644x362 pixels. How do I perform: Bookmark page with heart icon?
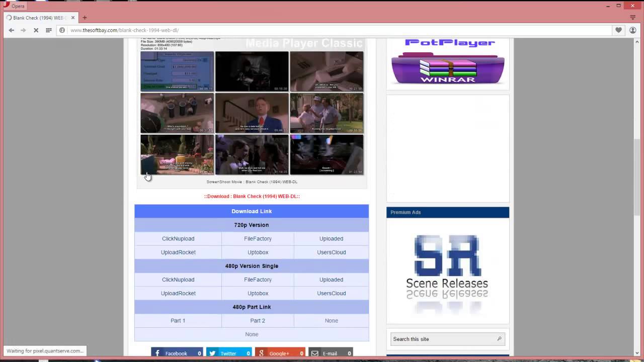(618, 30)
